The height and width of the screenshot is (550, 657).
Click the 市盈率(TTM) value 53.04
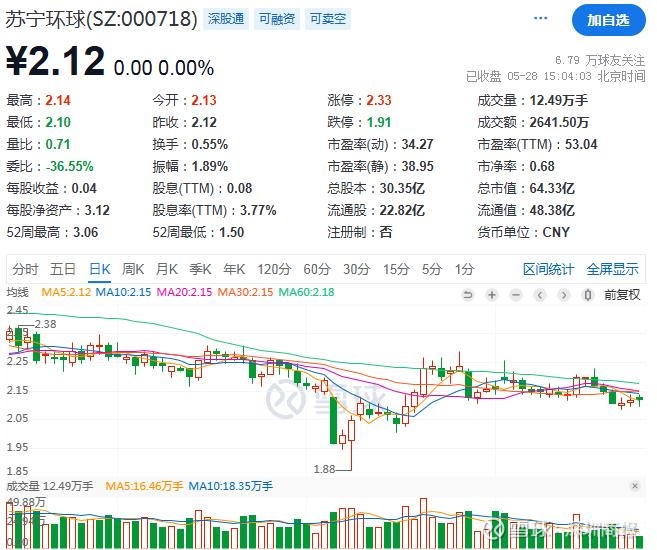click(x=581, y=145)
